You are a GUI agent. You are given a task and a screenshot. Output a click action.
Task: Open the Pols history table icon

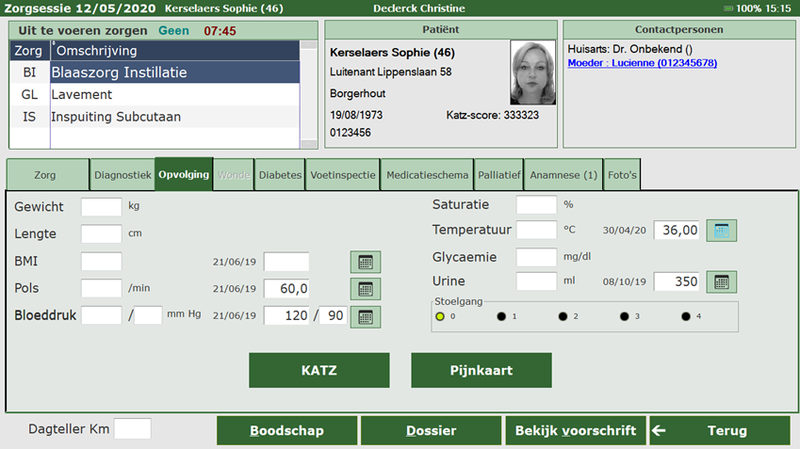click(x=366, y=289)
